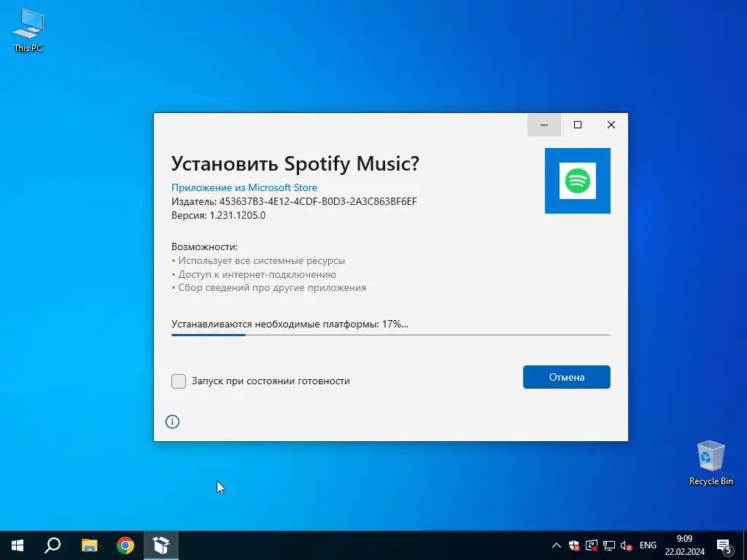Open muted volume speaker tray icon
Viewport: 747px width, 560px height.
[x=627, y=545]
